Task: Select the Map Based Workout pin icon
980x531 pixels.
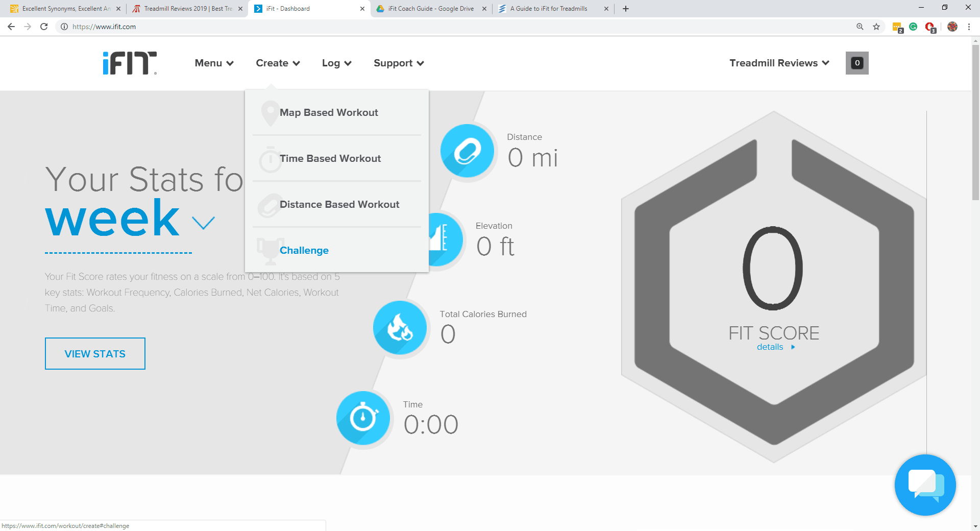Action: [x=270, y=112]
